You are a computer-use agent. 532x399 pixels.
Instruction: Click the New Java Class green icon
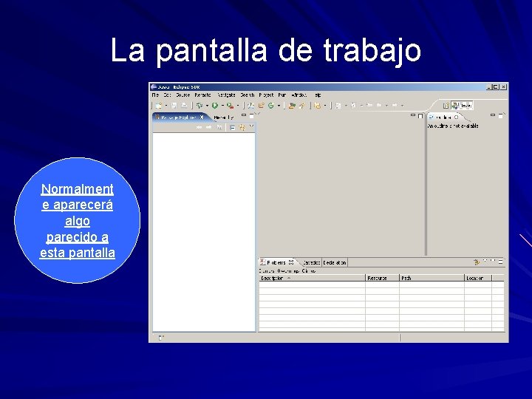(x=270, y=106)
